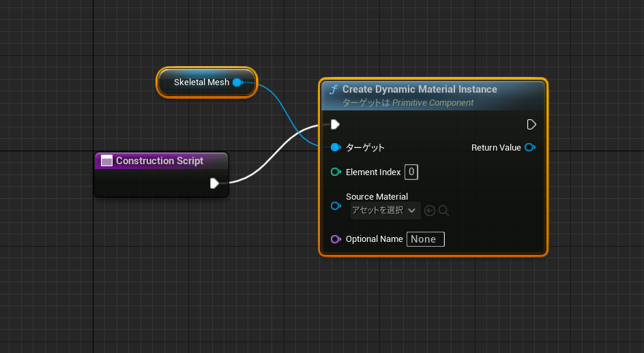Click the Source Material input pin
Image resolution: width=644 pixels, height=353 pixels.
[335, 205]
